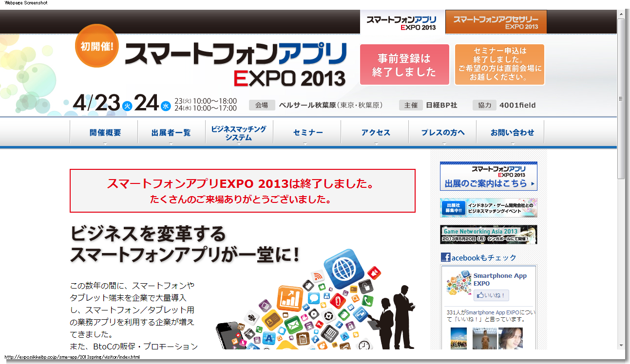Click the orange 初開催! badge
The width and height of the screenshot is (630, 364).
pos(96,46)
